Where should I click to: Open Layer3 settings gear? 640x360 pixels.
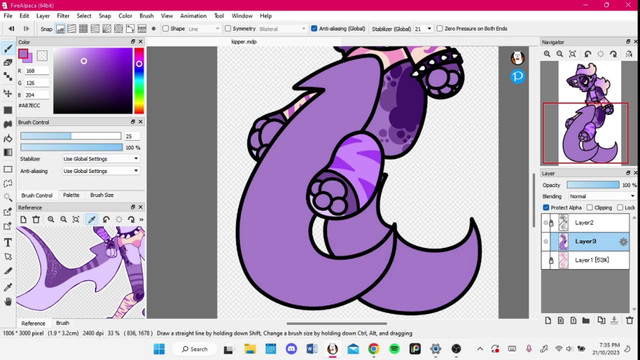tap(623, 242)
